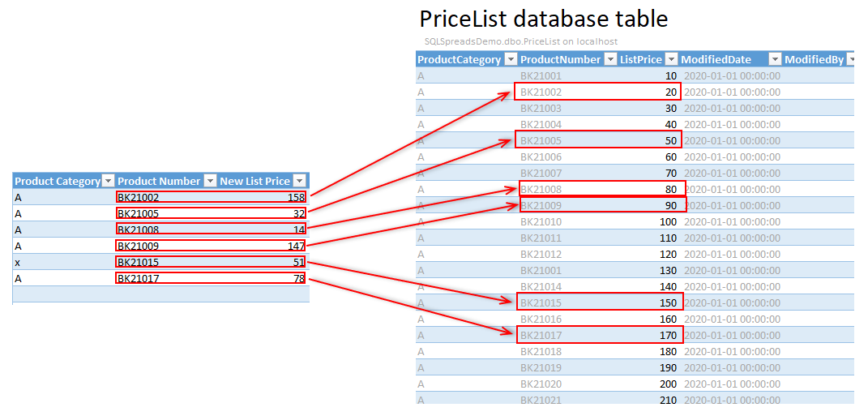Click BK21021 in PriceList table

point(541,400)
